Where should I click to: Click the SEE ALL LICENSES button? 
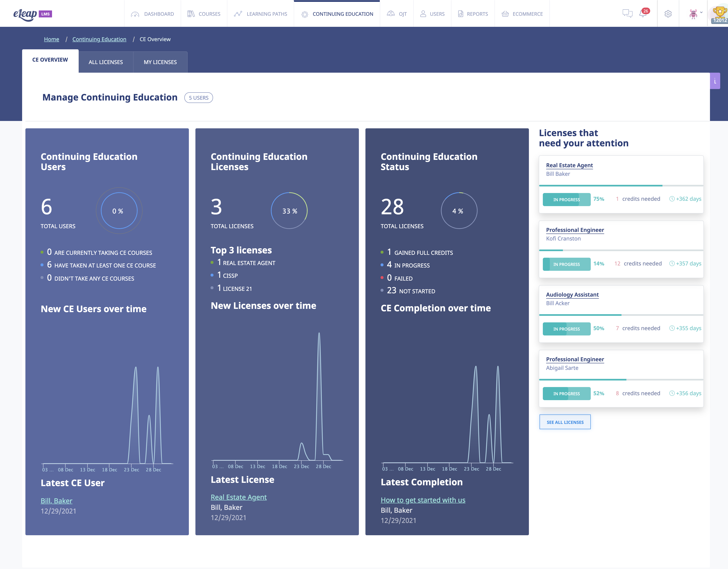pyautogui.click(x=565, y=422)
